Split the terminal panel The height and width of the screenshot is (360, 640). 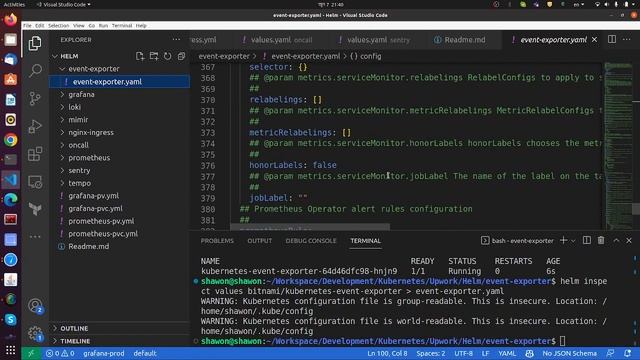(x=587, y=240)
